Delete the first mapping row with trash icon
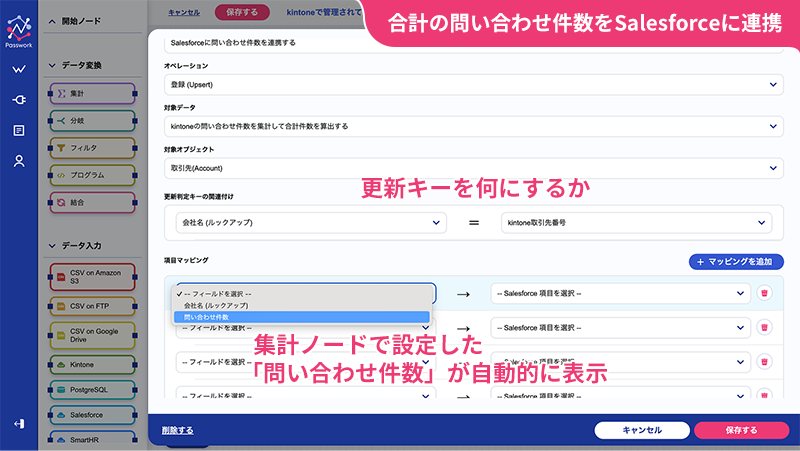 (764, 293)
